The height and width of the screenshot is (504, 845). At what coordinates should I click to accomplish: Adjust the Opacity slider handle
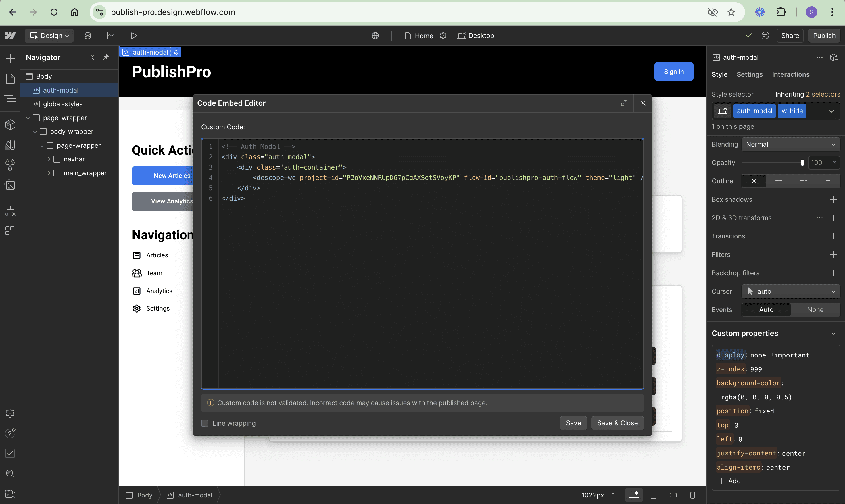pyautogui.click(x=802, y=163)
